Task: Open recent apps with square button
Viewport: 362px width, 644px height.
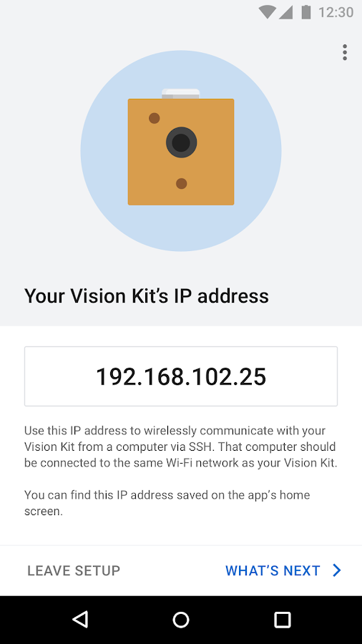Action: coord(282,620)
